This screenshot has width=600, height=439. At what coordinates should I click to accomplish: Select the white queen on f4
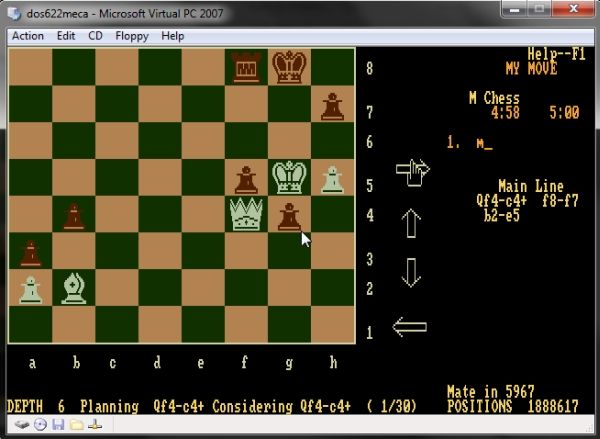pos(246,214)
